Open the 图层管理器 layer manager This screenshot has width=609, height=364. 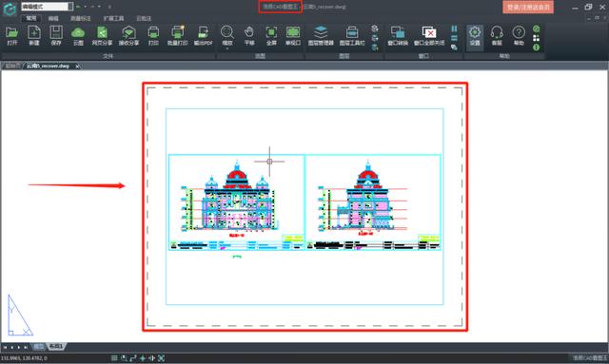321,36
